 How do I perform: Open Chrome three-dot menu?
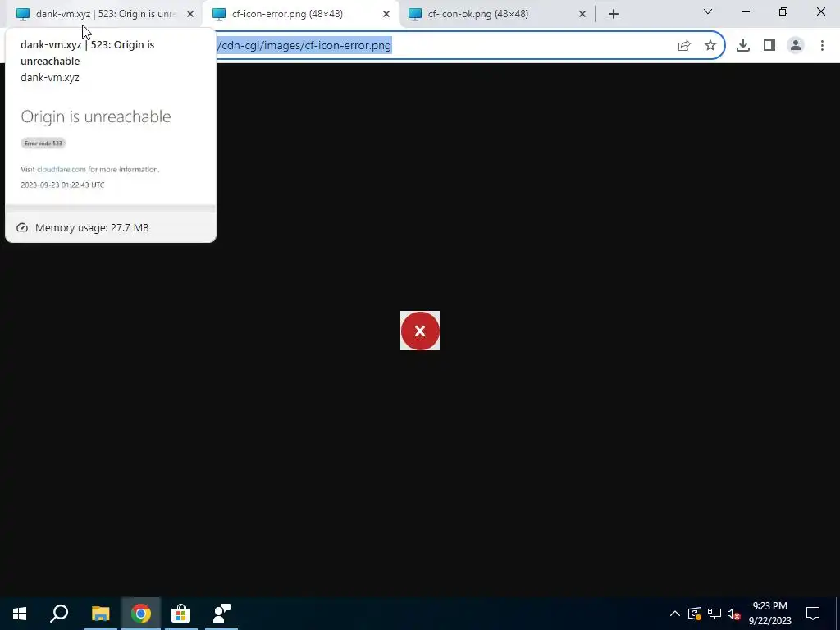(822, 46)
